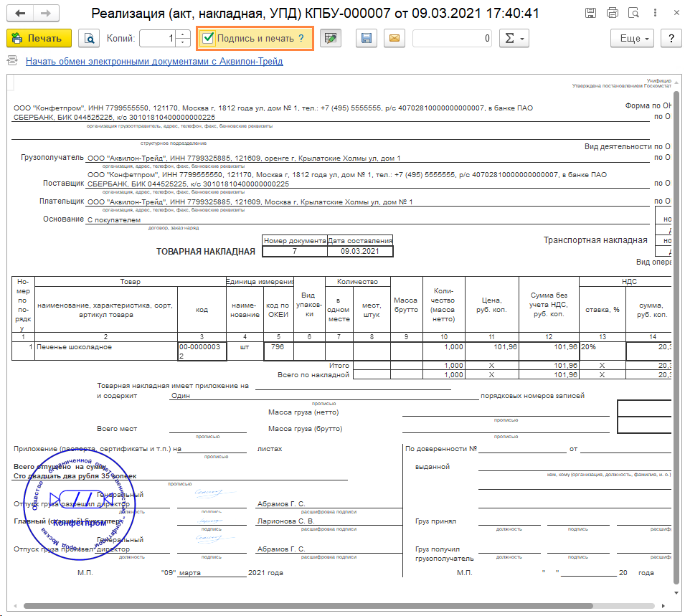Open the Еще dropdown menu
Viewport: 685px width, 616px height.
632,39
